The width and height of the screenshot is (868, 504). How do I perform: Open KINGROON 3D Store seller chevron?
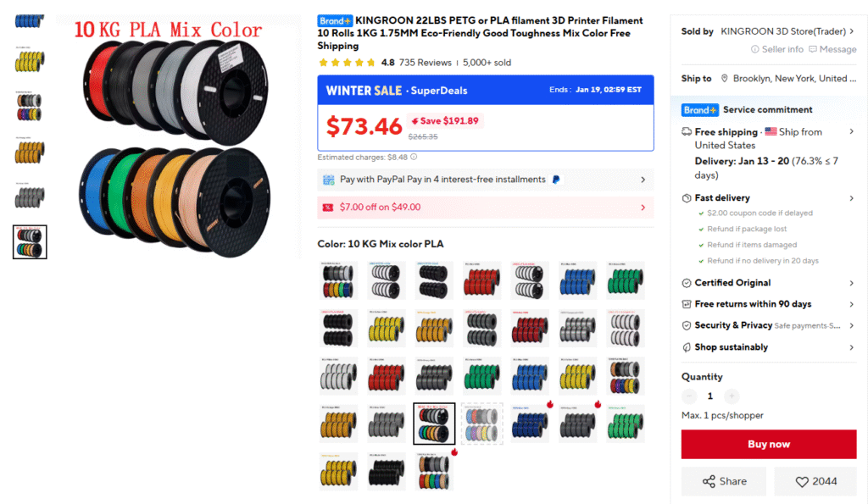click(x=851, y=31)
